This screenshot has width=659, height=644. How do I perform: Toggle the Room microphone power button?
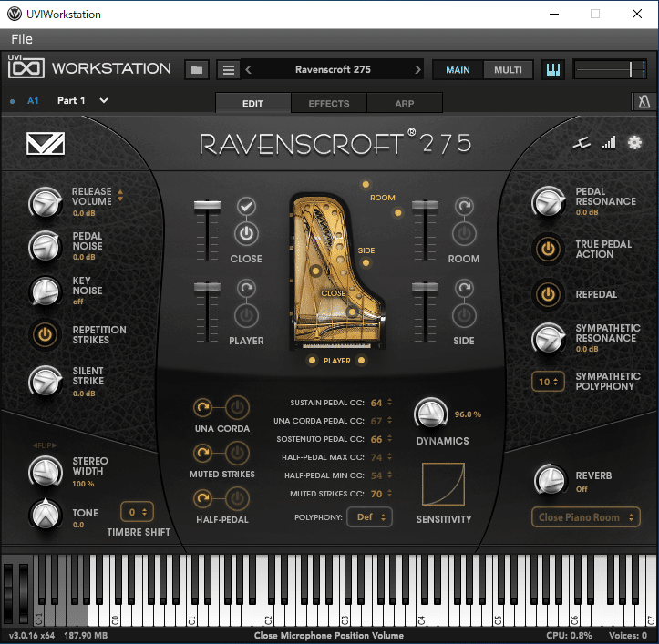[464, 233]
